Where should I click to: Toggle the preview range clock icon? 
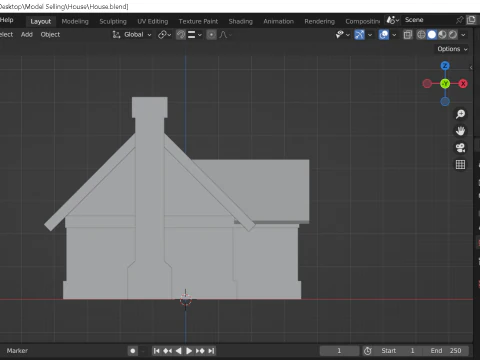tap(367, 351)
